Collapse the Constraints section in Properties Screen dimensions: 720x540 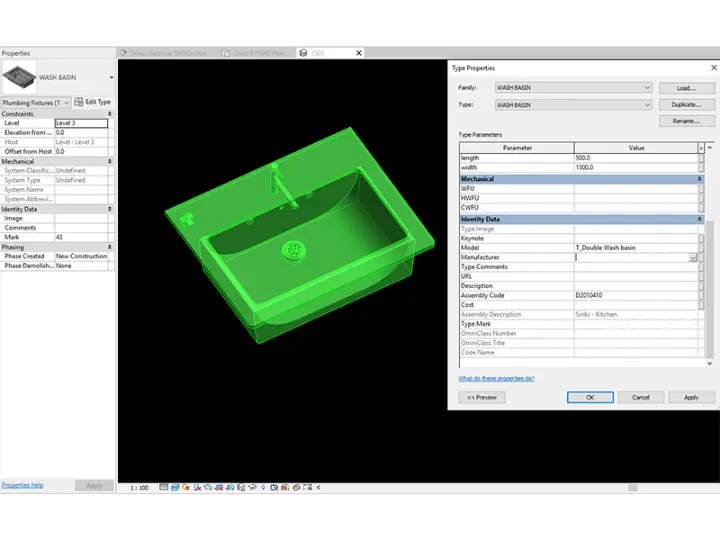pos(109,113)
